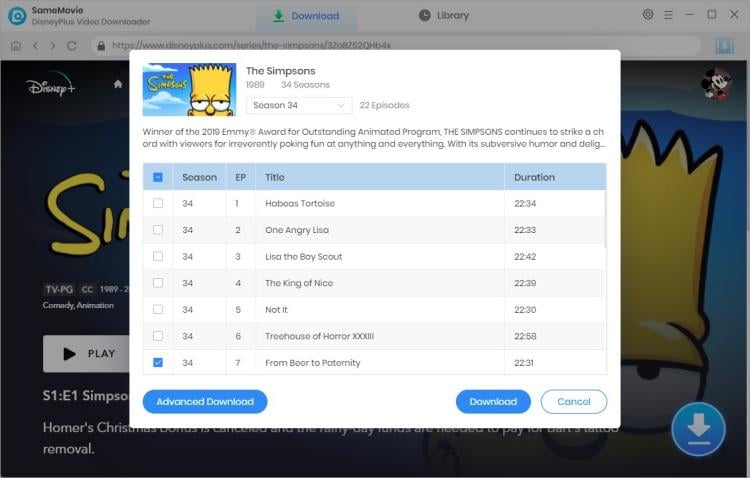Click the title Lisa the Boy Scout

(x=304, y=256)
